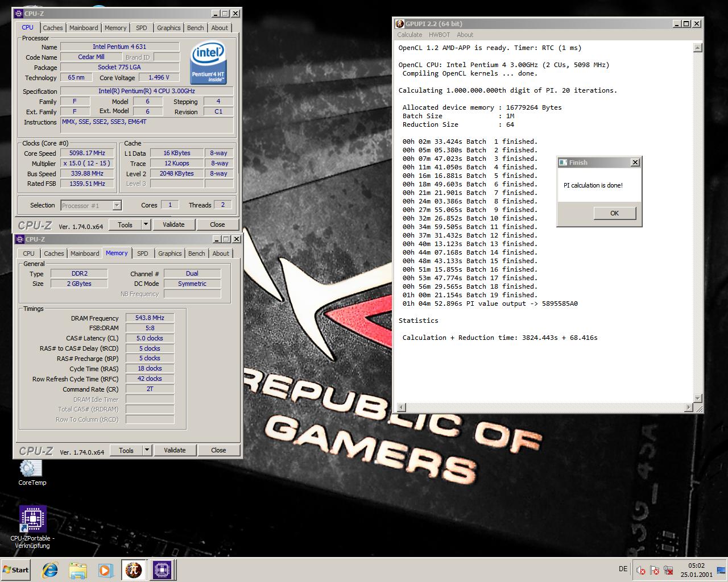Expand Processor #1 selection dropdown
Viewport: 728px width, 582px height.
117,206
